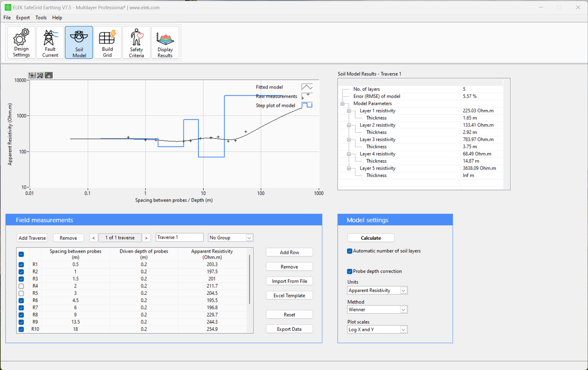Collapse the Layer 3 resistivity node
Viewport: 588px width, 370px height.
349,140
